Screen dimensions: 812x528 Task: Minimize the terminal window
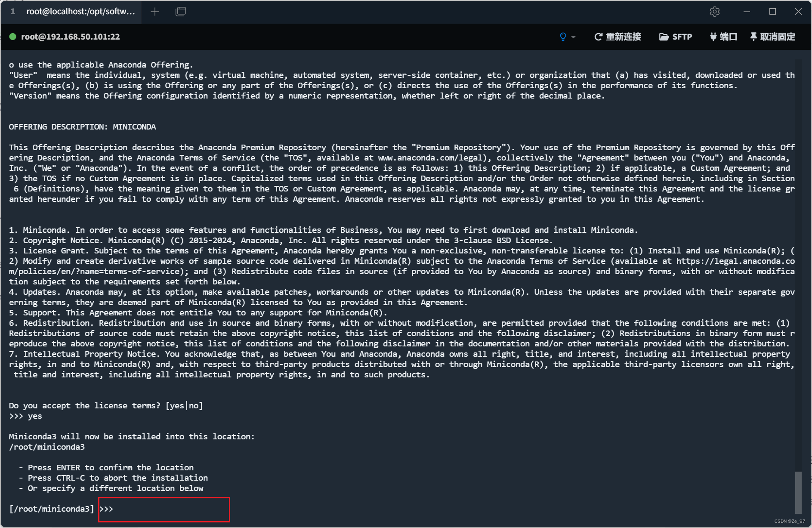click(747, 12)
